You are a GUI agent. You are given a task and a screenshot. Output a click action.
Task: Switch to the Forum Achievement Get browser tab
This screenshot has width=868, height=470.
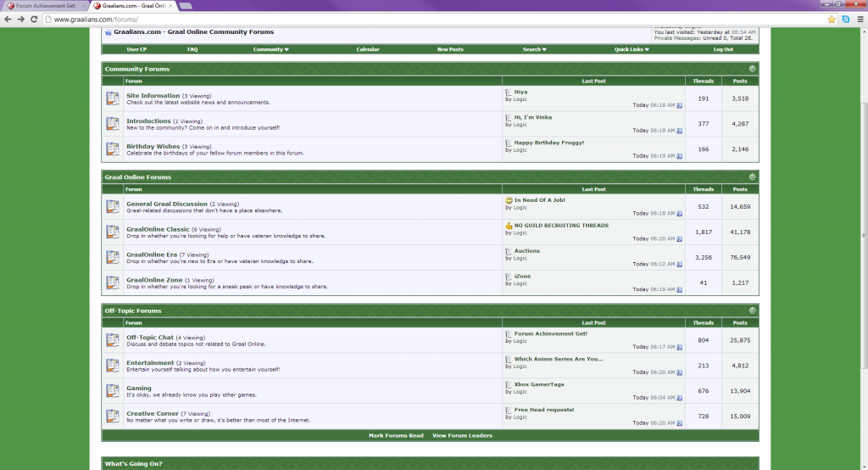pos(47,5)
